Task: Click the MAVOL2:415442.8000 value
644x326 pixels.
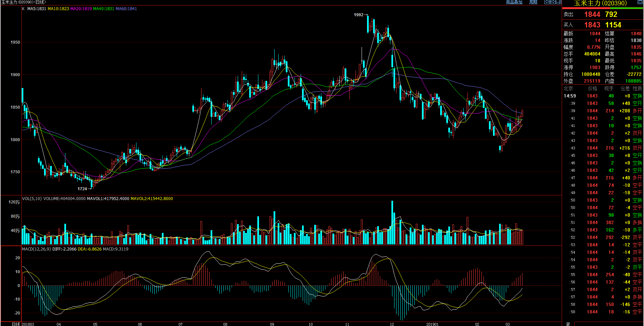Action: click(x=152, y=199)
